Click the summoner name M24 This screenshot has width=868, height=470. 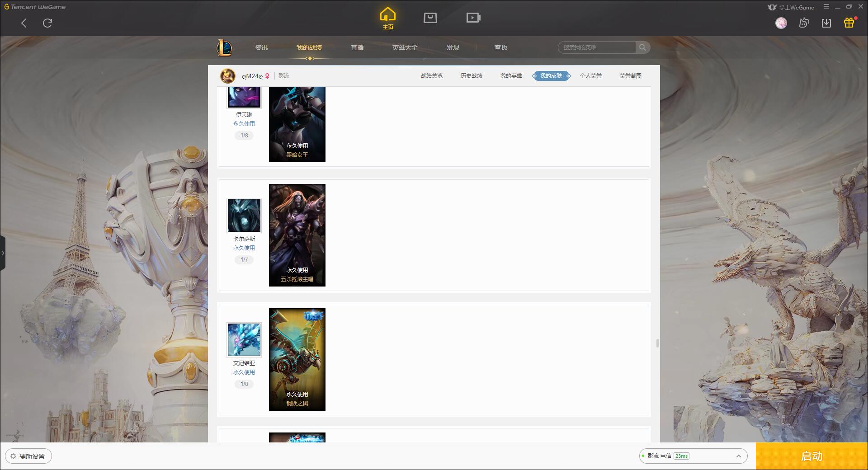[252, 76]
